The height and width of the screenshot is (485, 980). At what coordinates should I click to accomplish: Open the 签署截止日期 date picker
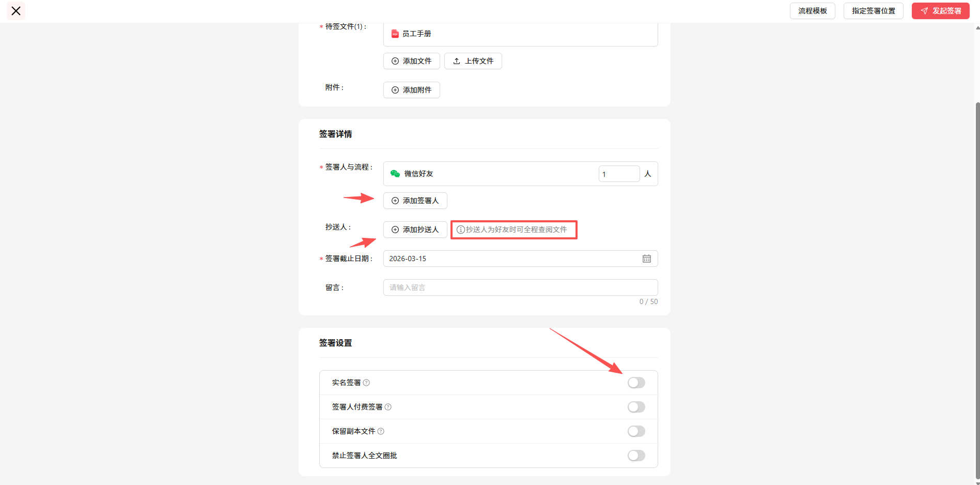(511, 259)
